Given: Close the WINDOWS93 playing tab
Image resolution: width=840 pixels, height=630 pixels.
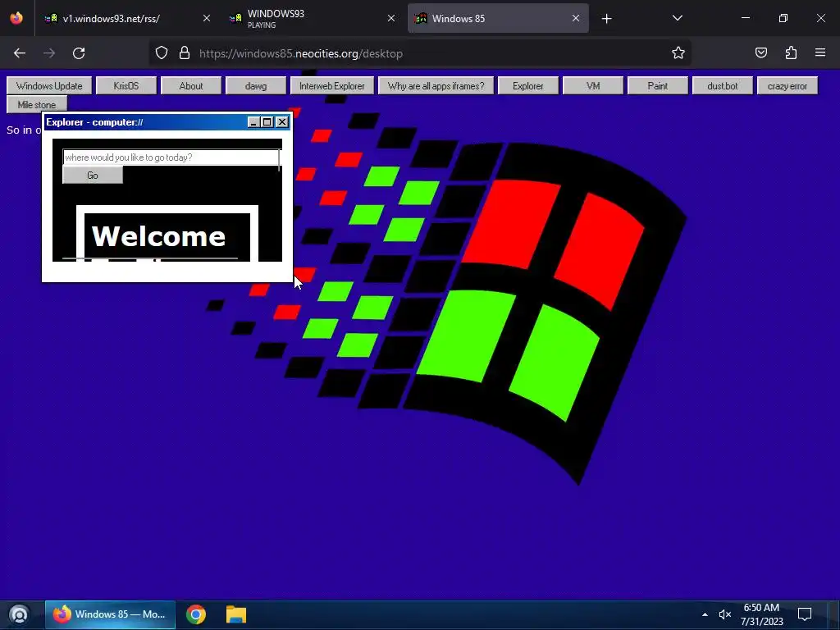Looking at the screenshot, I should click(x=391, y=18).
